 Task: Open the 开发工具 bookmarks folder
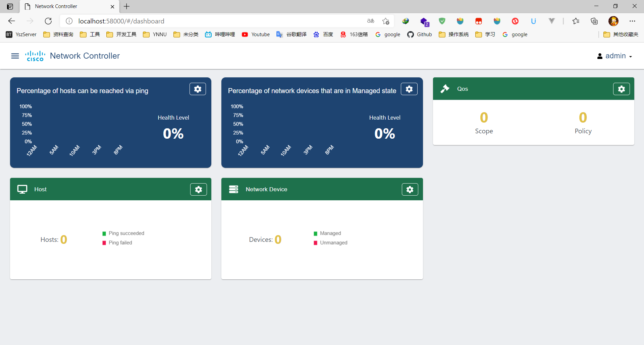coord(121,34)
